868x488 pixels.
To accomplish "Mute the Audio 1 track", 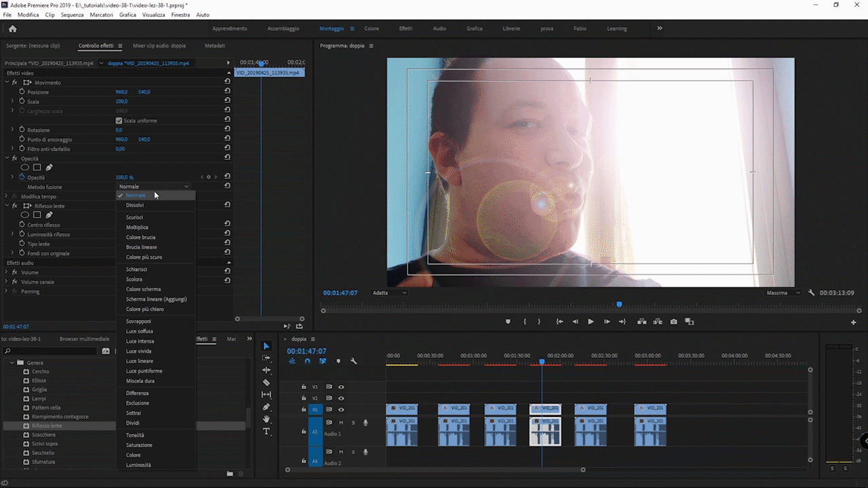I will (x=341, y=423).
